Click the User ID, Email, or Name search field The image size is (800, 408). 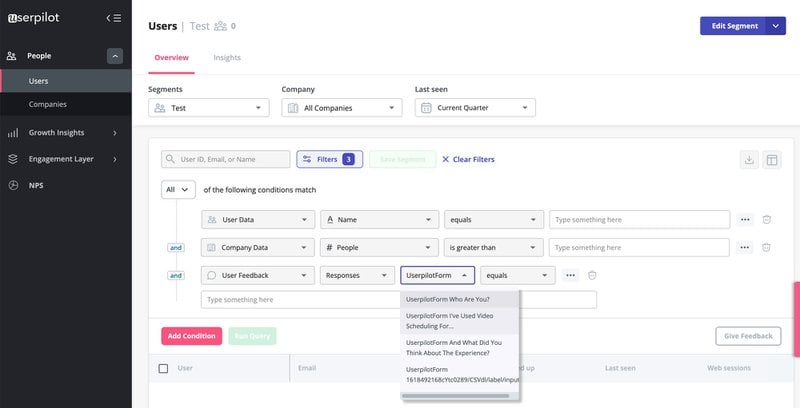click(x=226, y=159)
